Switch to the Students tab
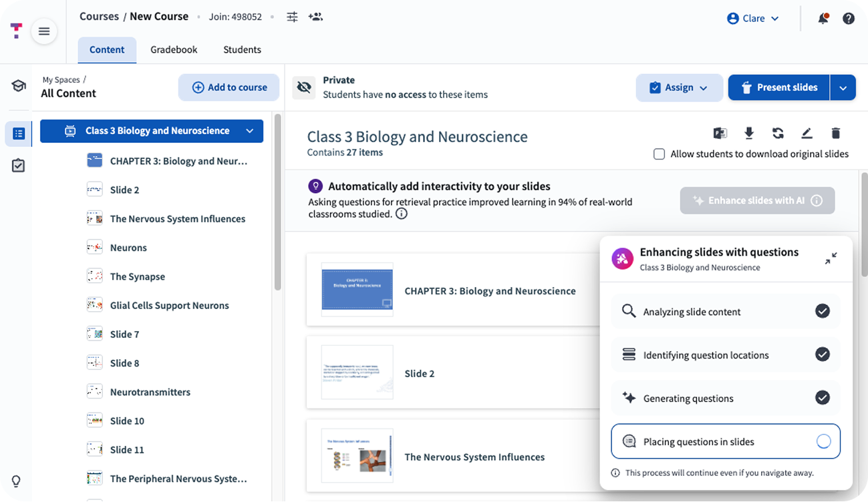The height and width of the screenshot is (502, 868). click(242, 49)
